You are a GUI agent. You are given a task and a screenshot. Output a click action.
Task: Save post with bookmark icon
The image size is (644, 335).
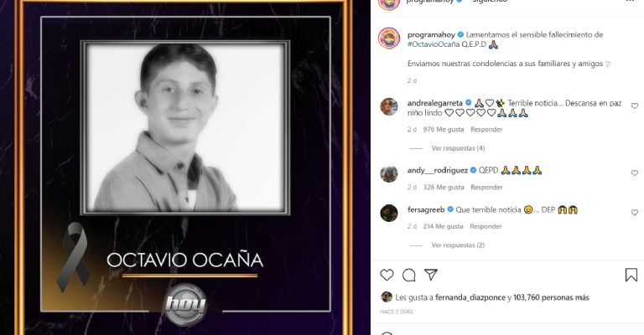[x=631, y=276]
